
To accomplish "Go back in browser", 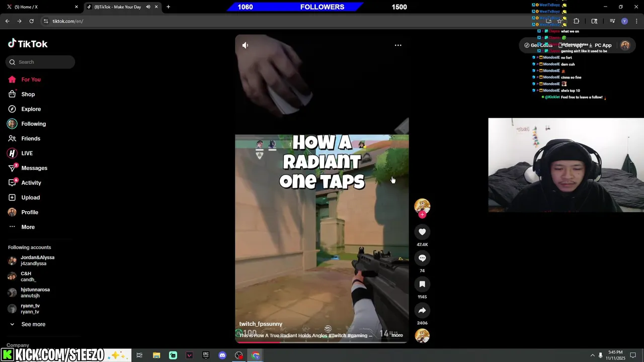I will (x=7, y=21).
